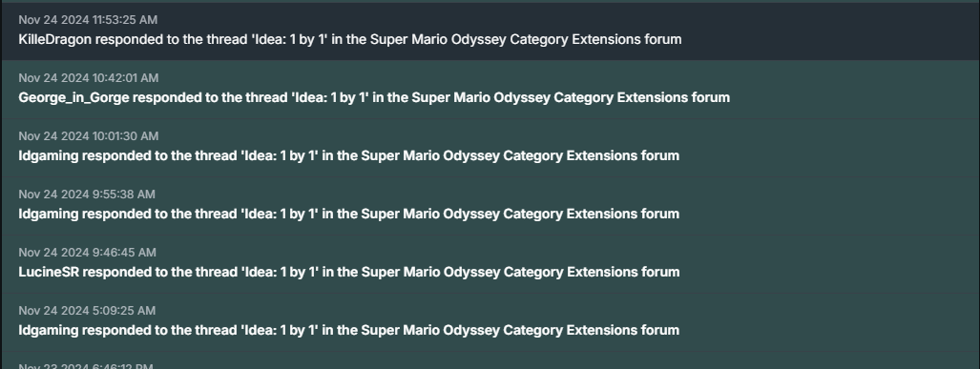Viewport: 980px width, 369px height.
Task: Select the partially visible Nov 23 2024 notification
Action: [x=490, y=360]
